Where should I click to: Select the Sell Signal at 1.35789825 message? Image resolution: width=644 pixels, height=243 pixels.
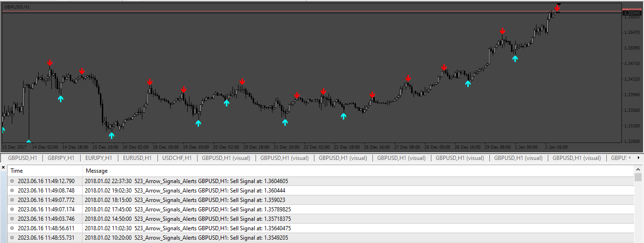188,209
